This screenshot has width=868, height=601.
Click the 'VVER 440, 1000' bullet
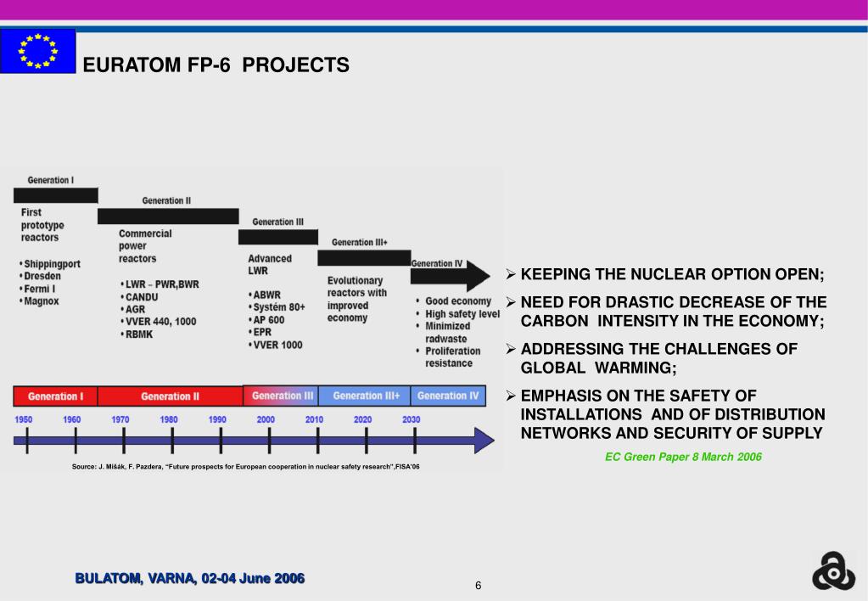[159, 321]
